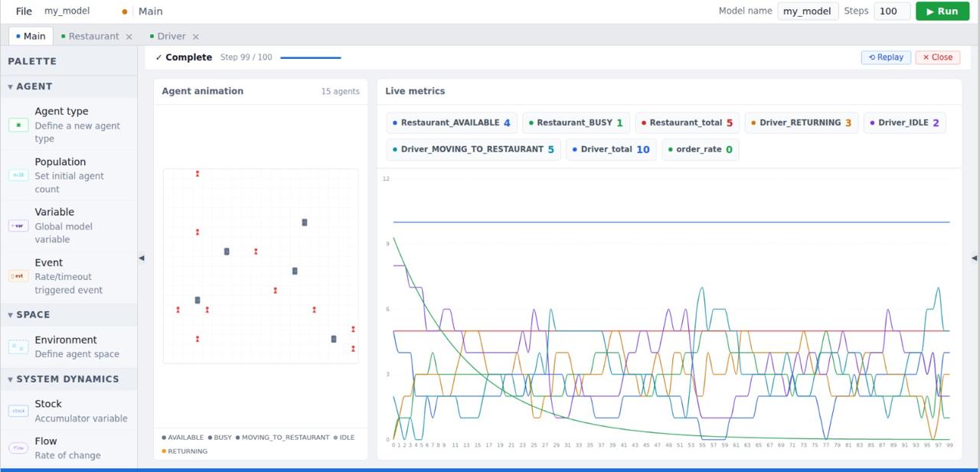Click the BUSY legend entry
Image resolution: width=980 pixels, height=472 pixels.
(x=220, y=438)
